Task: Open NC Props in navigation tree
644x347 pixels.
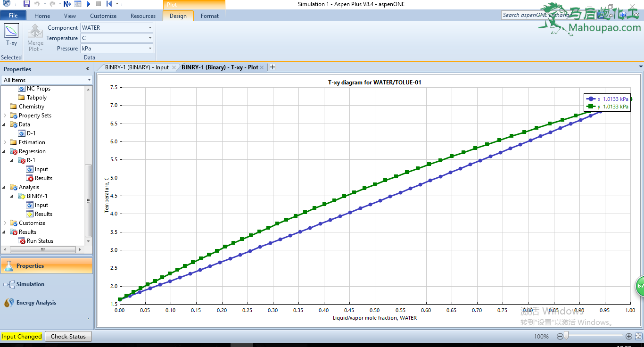Action: point(34,89)
